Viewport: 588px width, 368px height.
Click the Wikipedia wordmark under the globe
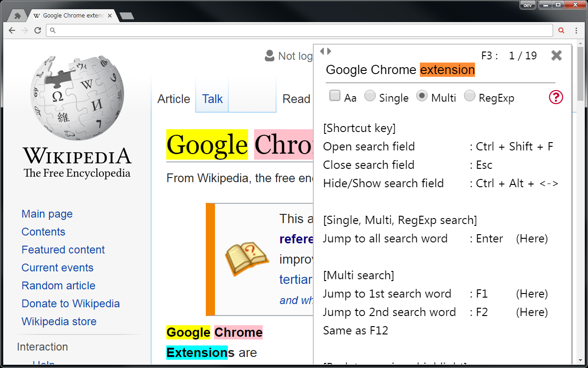[x=77, y=156]
